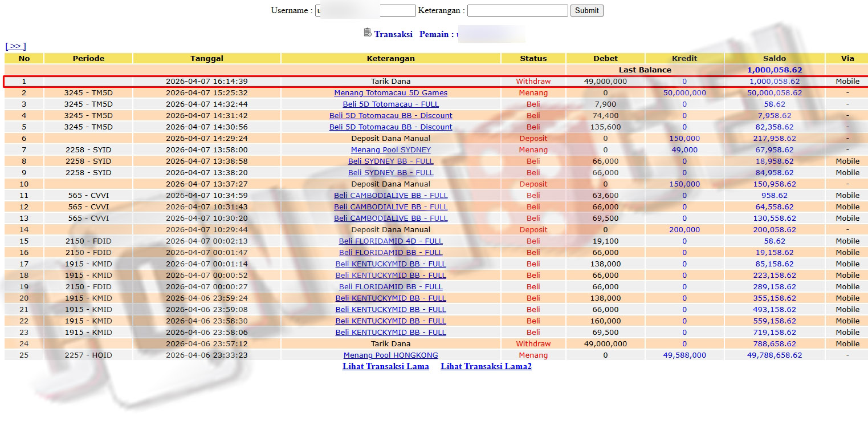The image size is (868, 433).
Task: Open the [>>] navigation link
Action: click(15, 46)
